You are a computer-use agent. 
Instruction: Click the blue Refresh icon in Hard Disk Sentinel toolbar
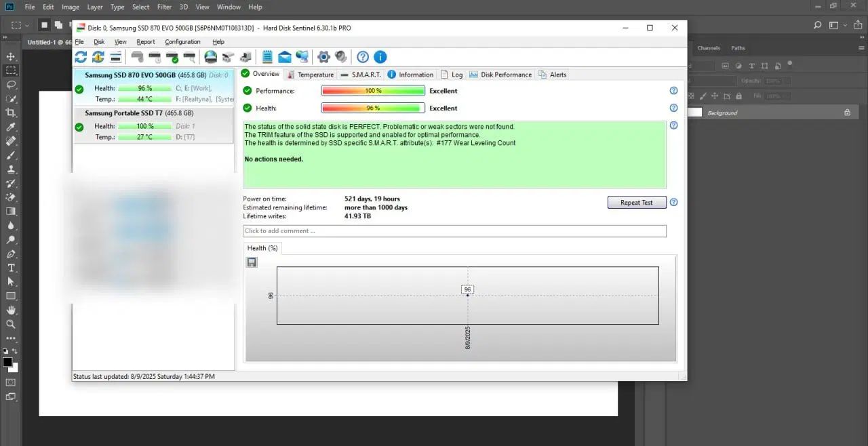tap(81, 57)
